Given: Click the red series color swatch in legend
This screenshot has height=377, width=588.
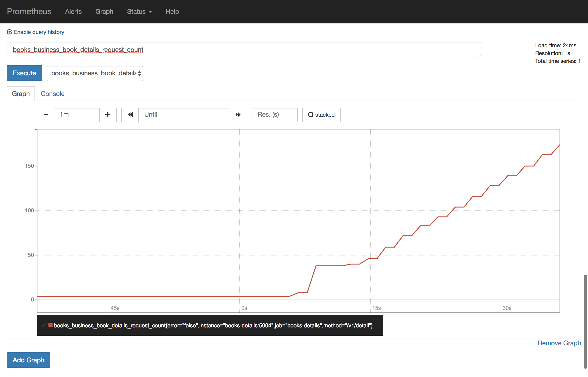Looking at the screenshot, I should (x=51, y=325).
